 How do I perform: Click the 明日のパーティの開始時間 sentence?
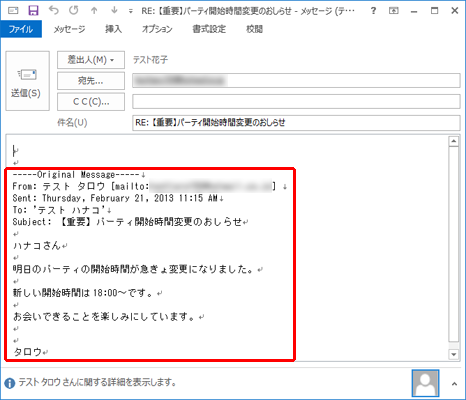click(x=137, y=269)
